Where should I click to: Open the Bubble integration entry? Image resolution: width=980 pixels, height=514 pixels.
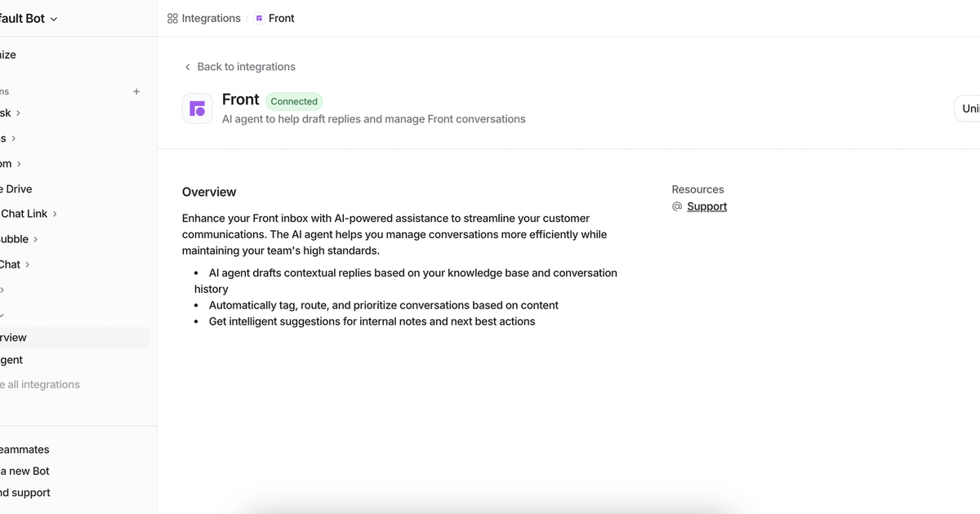[x=12, y=238]
